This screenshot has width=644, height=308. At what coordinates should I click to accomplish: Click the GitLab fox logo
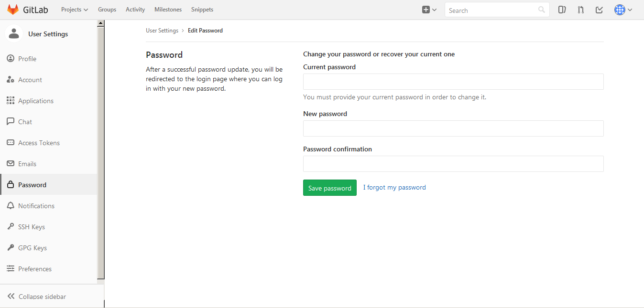pyautogui.click(x=13, y=10)
